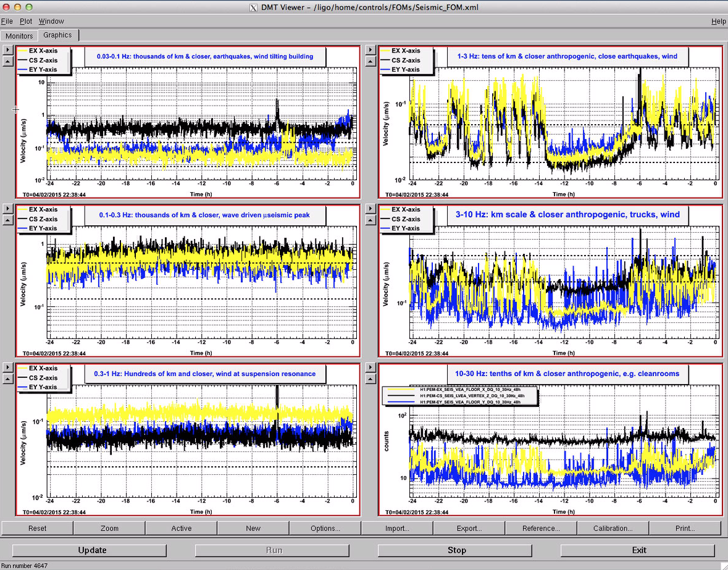
Task: Click the up-arrow button beside the 0.3-1 Hz plot
Action: (8, 379)
